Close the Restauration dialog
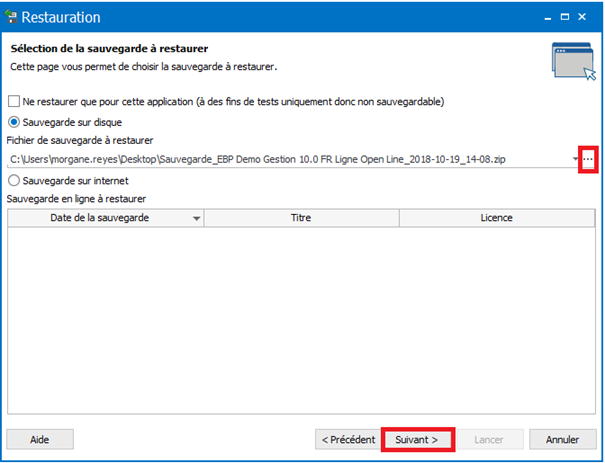The image size is (605, 463). (582, 17)
